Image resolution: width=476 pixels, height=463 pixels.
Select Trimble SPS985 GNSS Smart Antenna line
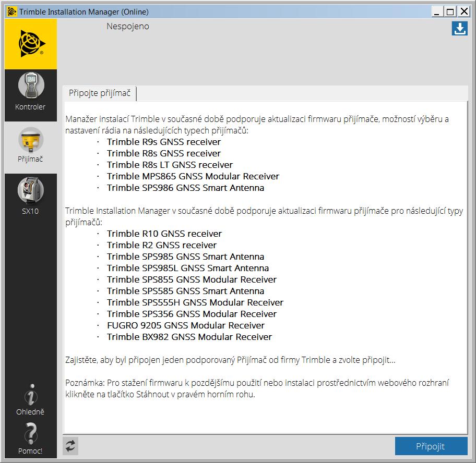[185, 257]
